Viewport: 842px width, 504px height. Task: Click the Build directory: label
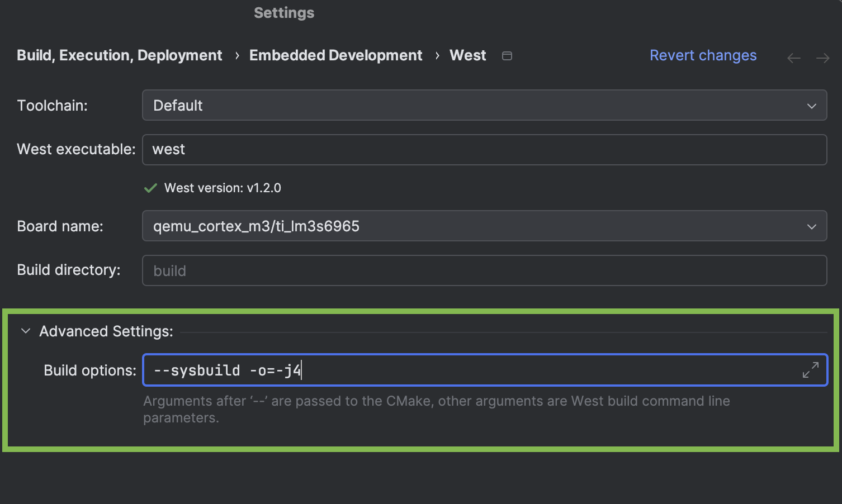pyautogui.click(x=68, y=270)
